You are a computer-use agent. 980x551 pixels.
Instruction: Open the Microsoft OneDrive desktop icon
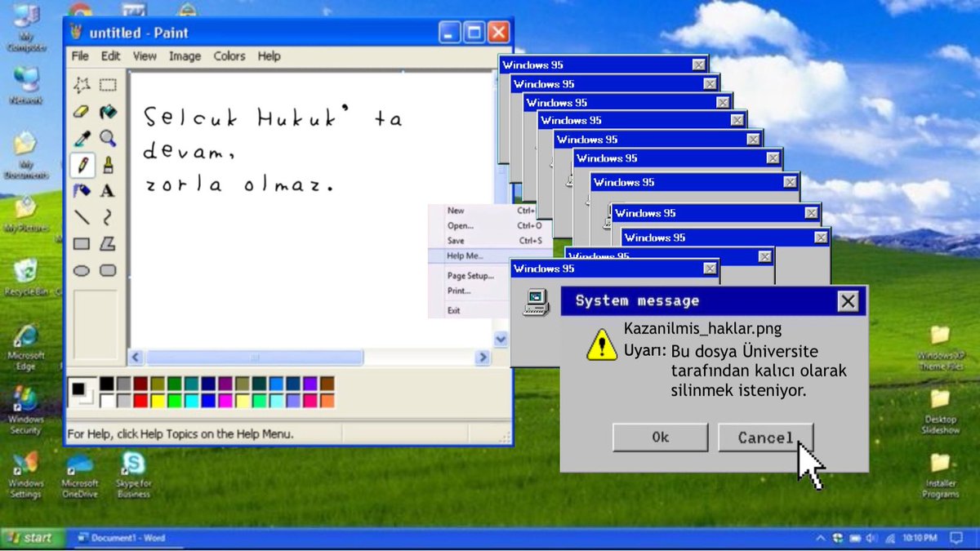coord(80,475)
